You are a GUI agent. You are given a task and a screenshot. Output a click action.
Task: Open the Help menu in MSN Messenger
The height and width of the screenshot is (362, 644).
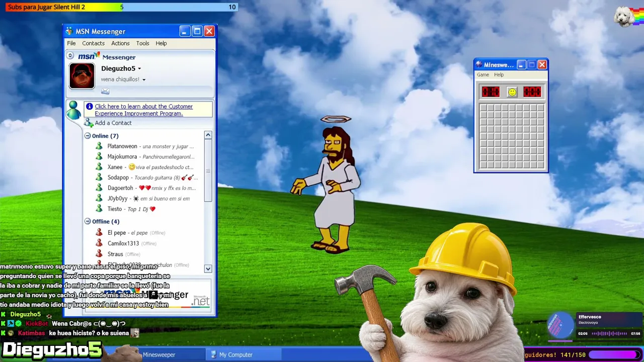tap(161, 43)
